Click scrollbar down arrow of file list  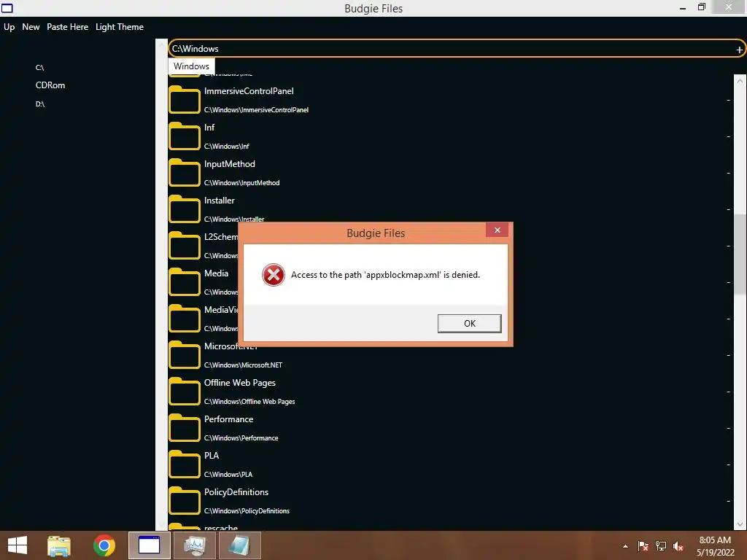pos(740,524)
